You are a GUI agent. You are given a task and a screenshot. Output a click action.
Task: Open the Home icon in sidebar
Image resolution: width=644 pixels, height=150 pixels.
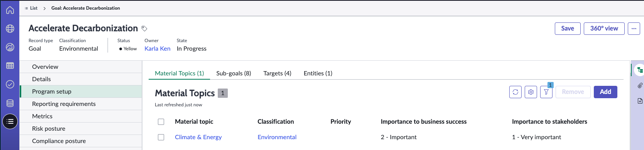[10, 10]
